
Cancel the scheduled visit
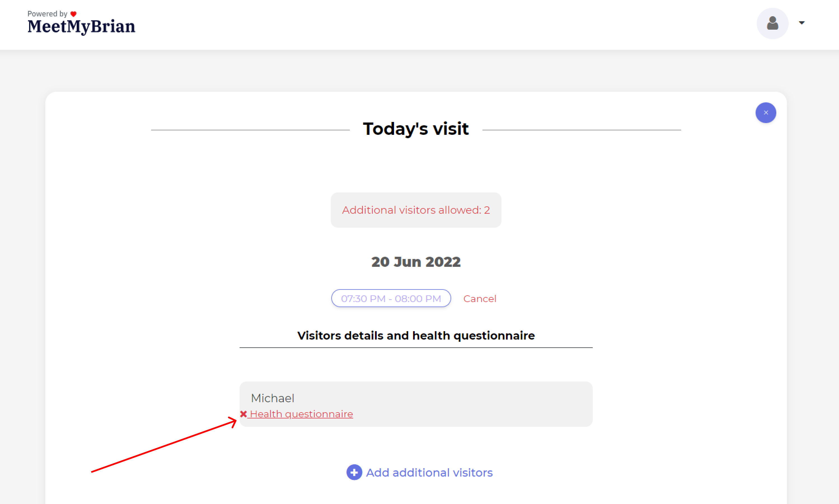point(479,298)
